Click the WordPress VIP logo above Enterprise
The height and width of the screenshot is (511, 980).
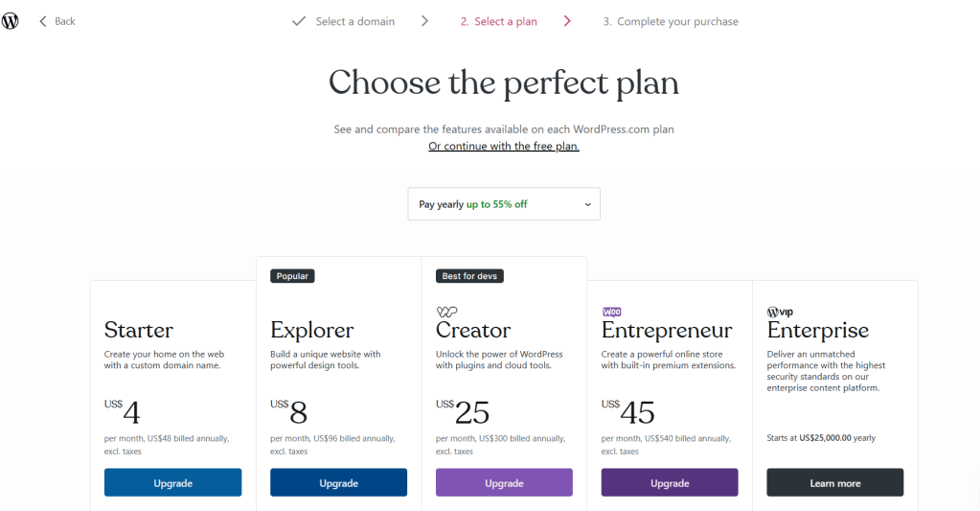click(781, 312)
